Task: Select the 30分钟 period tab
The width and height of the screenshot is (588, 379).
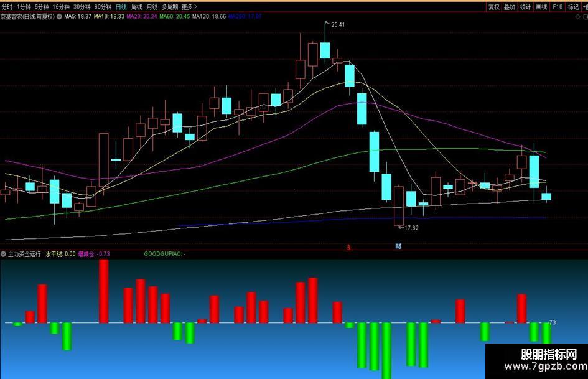Action: (x=82, y=7)
